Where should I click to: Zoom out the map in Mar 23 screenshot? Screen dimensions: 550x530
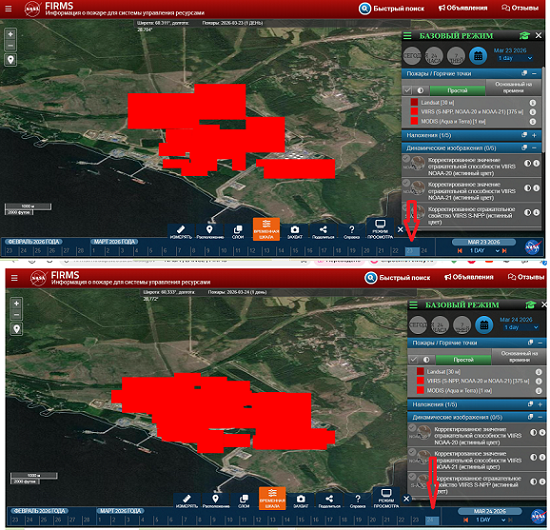[x=11, y=45]
